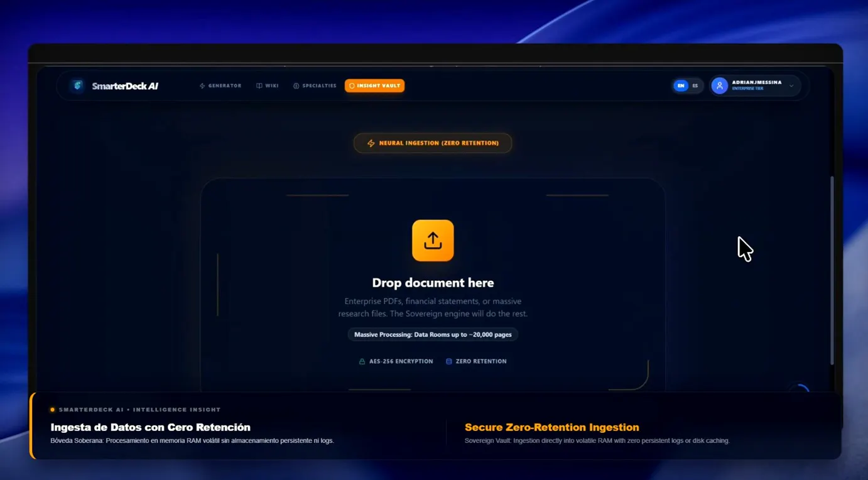Click the 'SmarterDeck AI • Intelligence Insight' caption
This screenshot has height=480, width=868.
(139, 410)
